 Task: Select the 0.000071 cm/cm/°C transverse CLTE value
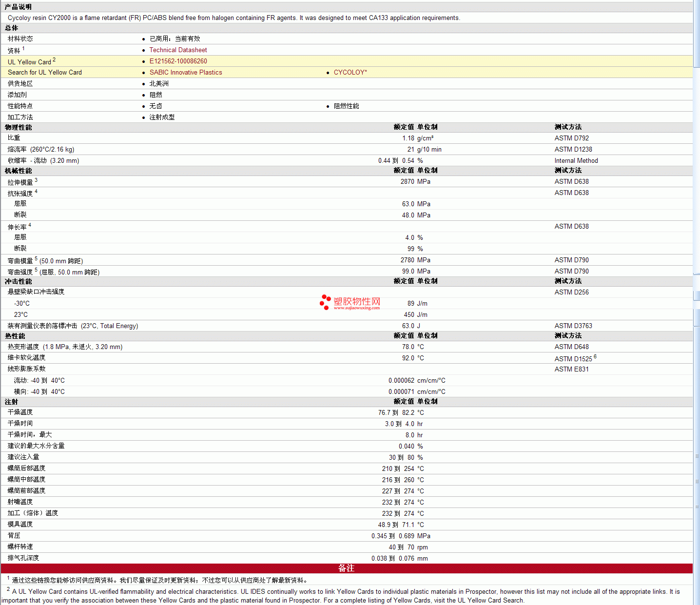[417, 391]
